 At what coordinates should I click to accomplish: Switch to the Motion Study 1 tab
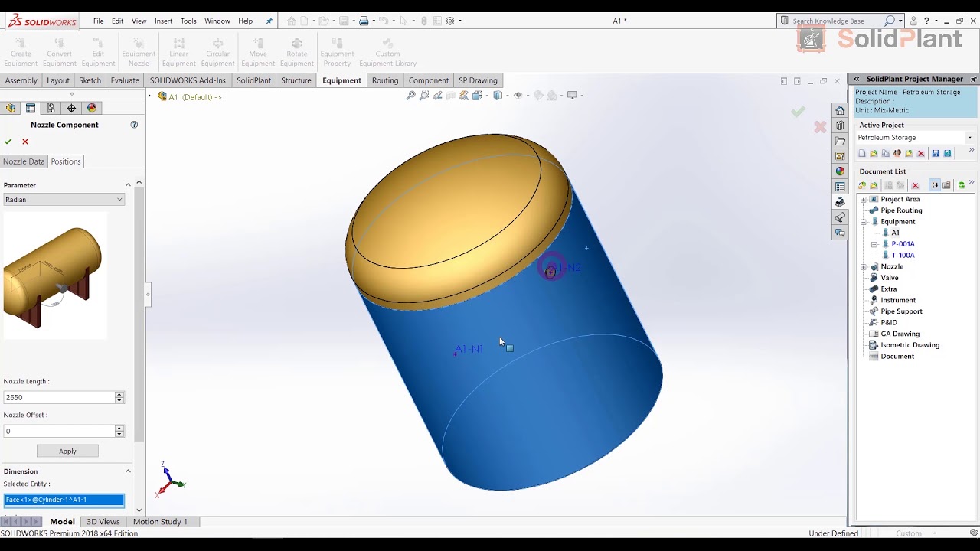click(x=160, y=522)
